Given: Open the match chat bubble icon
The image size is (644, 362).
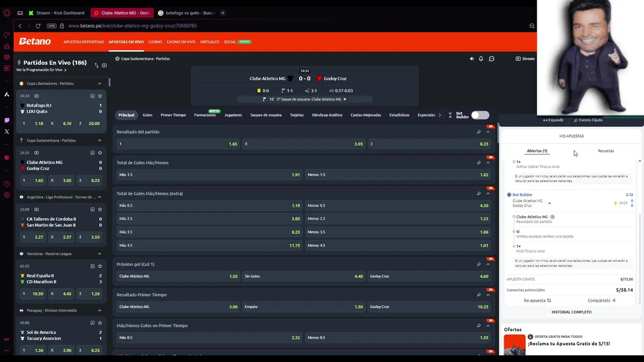Looking at the screenshot, I should (492, 59).
